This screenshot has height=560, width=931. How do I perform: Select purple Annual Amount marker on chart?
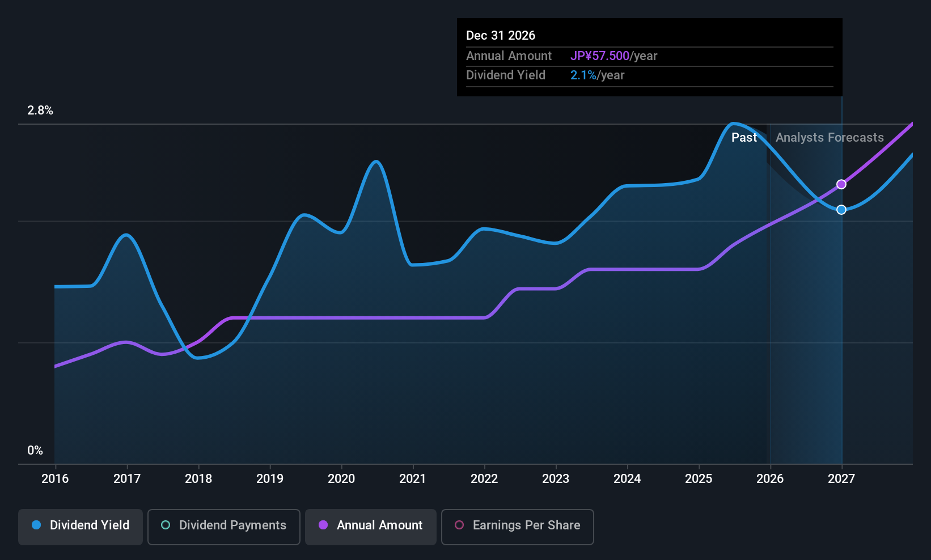click(841, 184)
